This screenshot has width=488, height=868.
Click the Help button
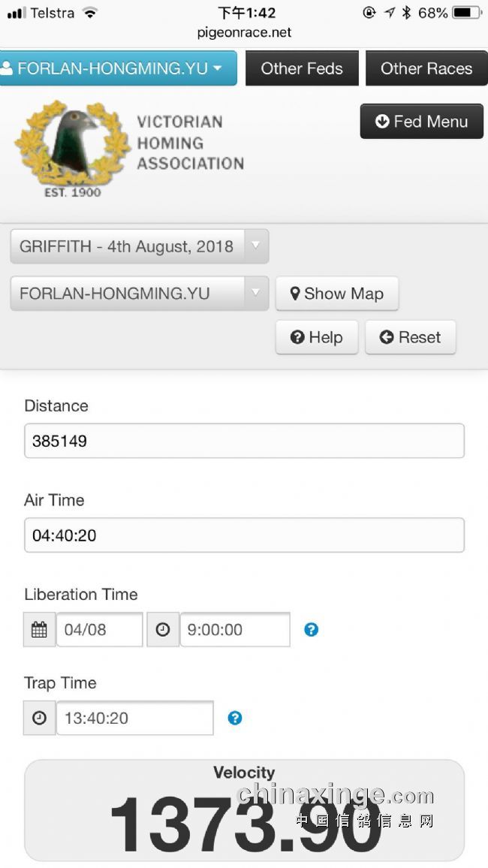(x=317, y=337)
